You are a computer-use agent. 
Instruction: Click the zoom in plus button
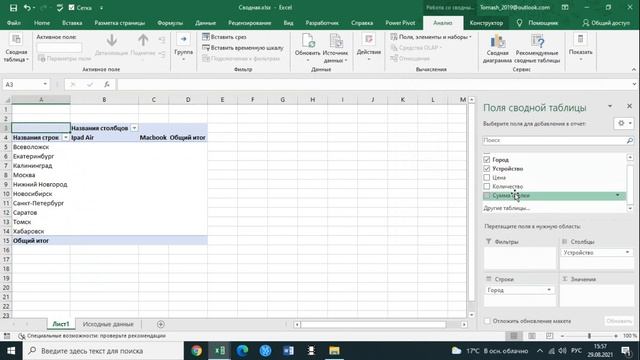[616, 336]
